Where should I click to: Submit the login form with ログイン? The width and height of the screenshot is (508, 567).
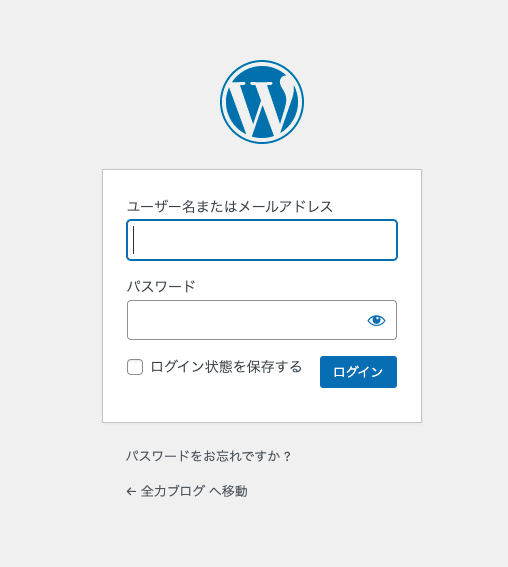[358, 372]
